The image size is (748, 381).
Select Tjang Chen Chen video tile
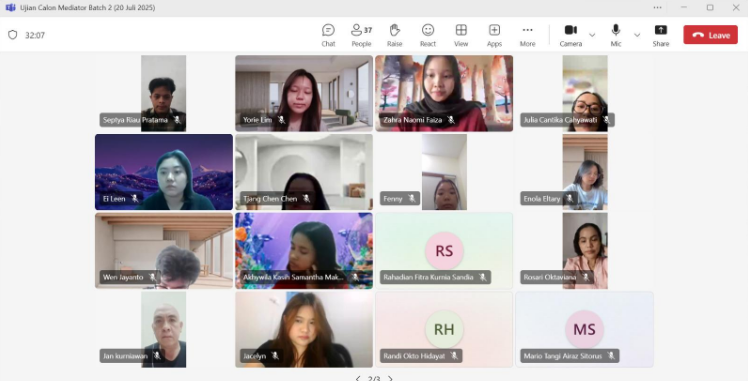[x=304, y=172]
